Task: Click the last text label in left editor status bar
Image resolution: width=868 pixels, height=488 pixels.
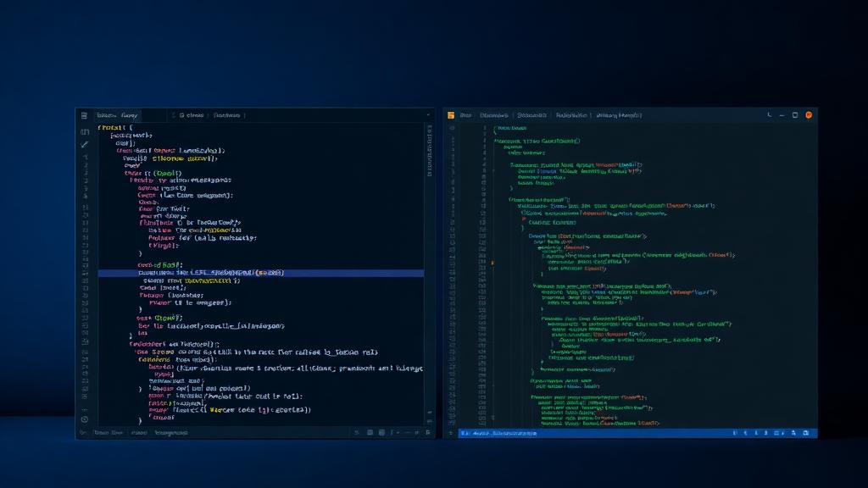Action: 171,433
